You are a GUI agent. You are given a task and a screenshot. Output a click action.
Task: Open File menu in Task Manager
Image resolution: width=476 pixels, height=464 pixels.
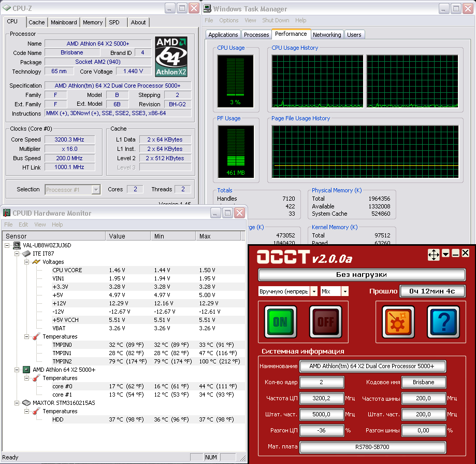point(209,20)
